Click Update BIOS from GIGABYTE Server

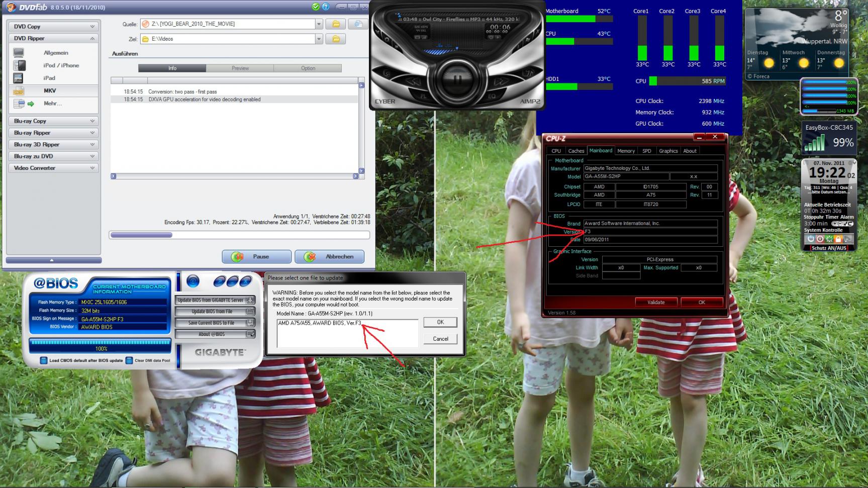tap(215, 300)
